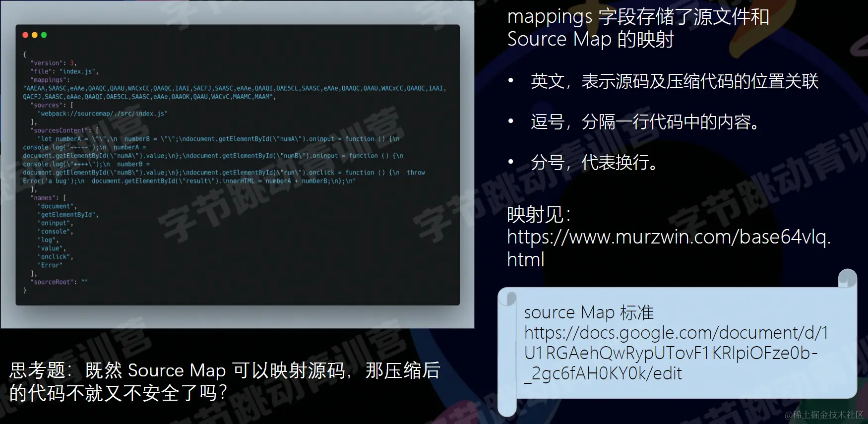The width and height of the screenshot is (868, 424).
Task: Click the "version": 3 line in code
Action: click(x=54, y=63)
